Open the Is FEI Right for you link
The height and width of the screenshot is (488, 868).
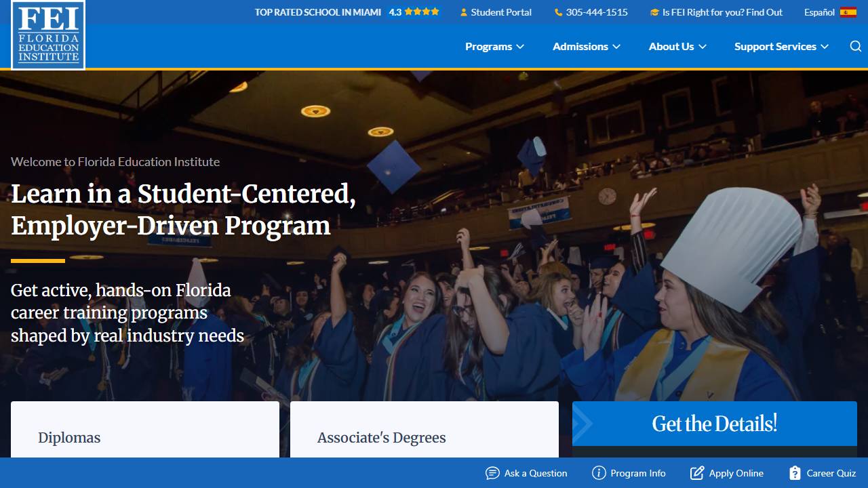click(722, 12)
